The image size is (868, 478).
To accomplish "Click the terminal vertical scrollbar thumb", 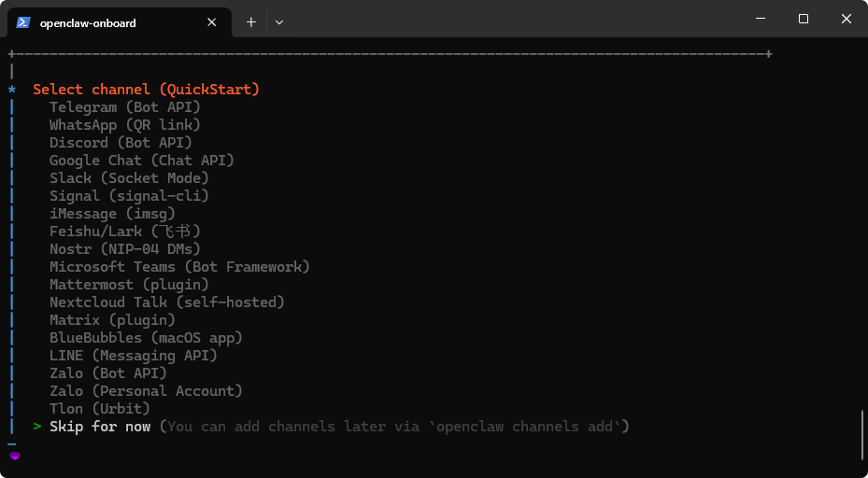I will point(861,434).
